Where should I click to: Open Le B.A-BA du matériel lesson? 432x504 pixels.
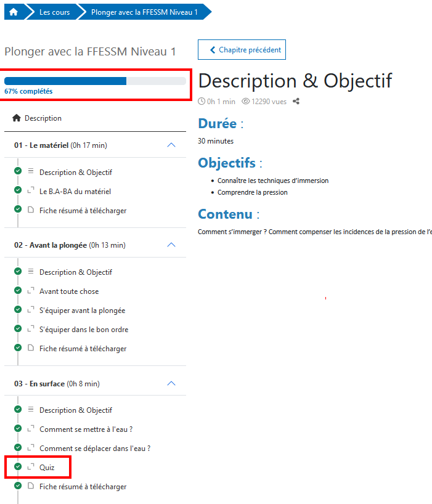pyautogui.click(x=75, y=192)
